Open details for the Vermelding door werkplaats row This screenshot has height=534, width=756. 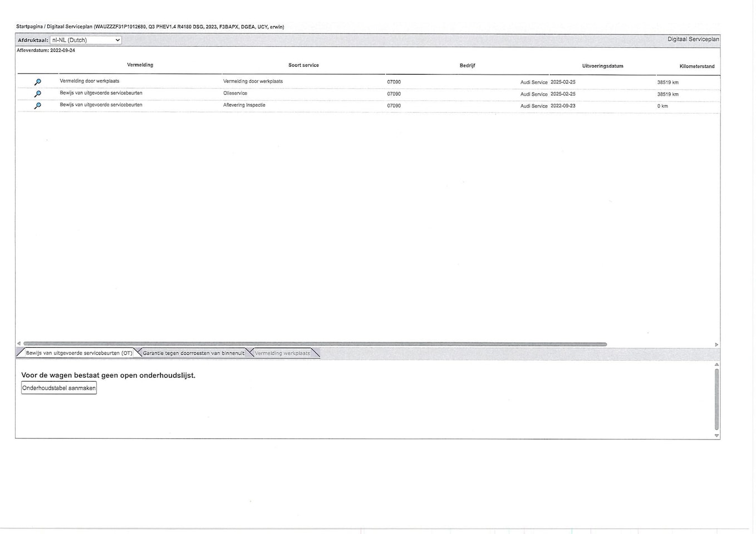(x=37, y=82)
